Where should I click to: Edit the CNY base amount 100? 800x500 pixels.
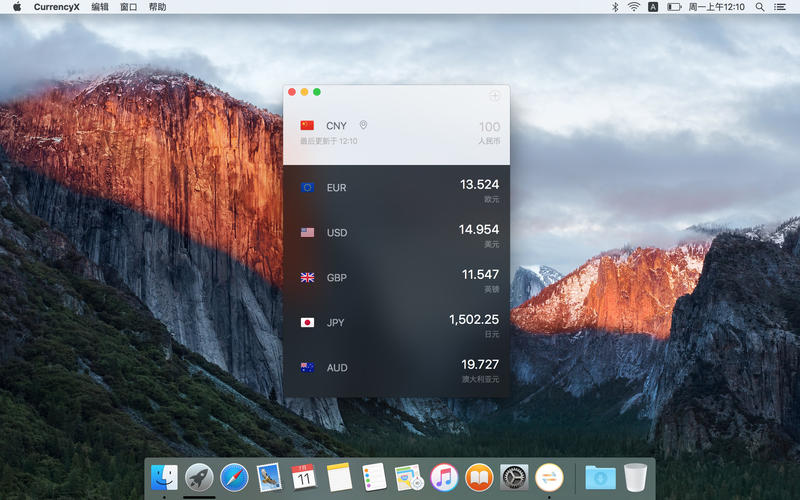[489, 126]
